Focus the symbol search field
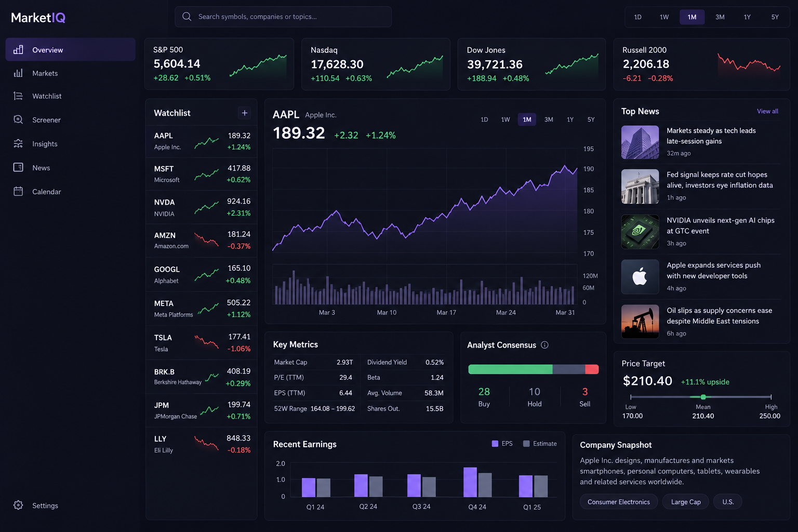 point(283,17)
